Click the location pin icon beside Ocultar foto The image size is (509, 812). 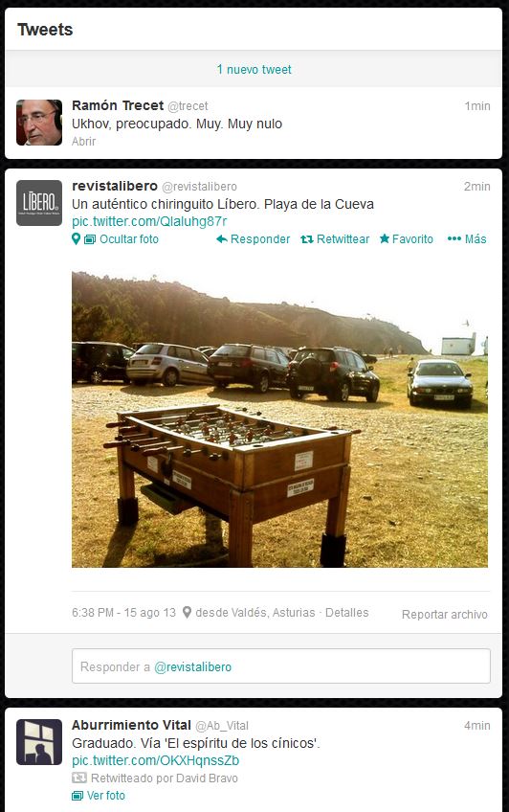[x=76, y=239]
